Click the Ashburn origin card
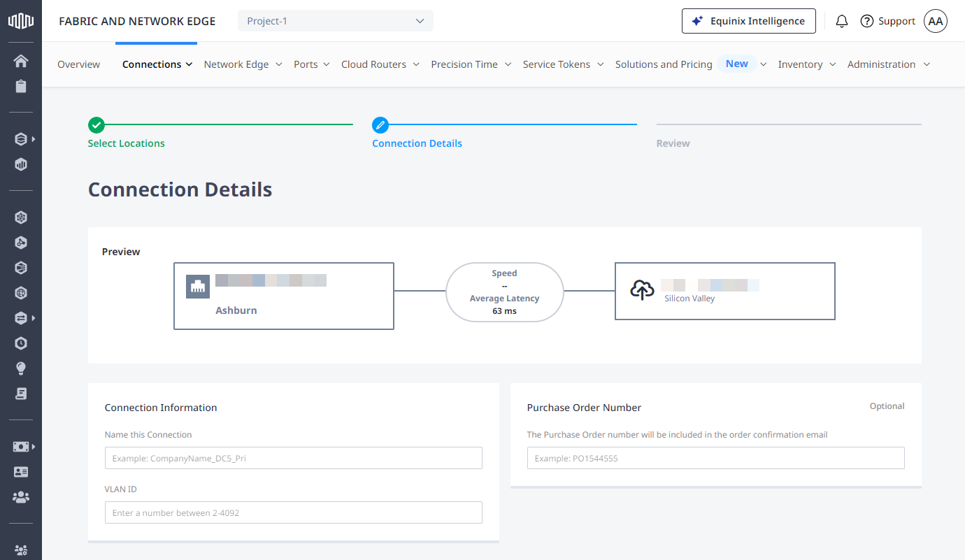Image resolution: width=965 pixels, height=560 pixels. tap(284, 296)
